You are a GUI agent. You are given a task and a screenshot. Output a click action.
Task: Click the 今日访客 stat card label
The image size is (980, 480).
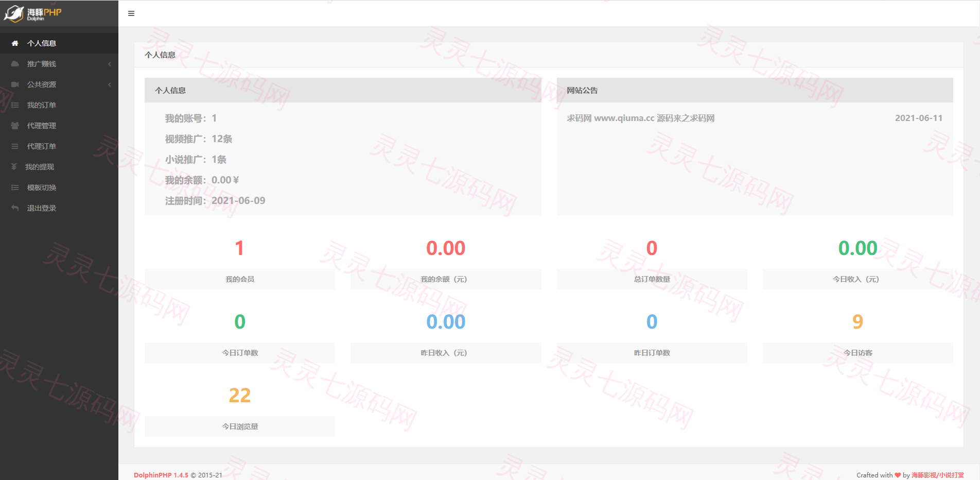[x=858, y=353]
